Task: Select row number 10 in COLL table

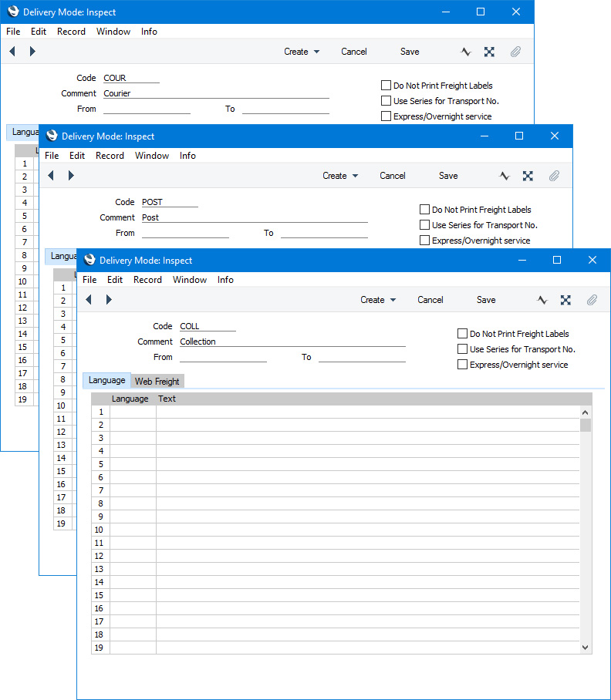Action: pos(100,530)
